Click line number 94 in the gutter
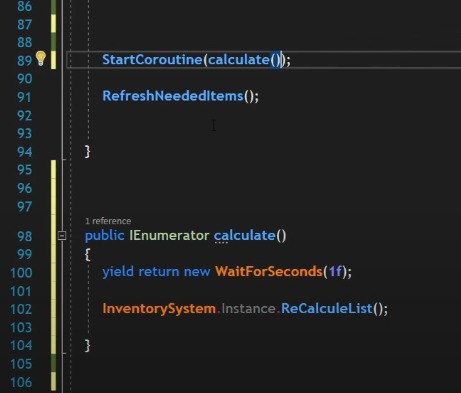The image size is (461, 393). coord(25,152)
